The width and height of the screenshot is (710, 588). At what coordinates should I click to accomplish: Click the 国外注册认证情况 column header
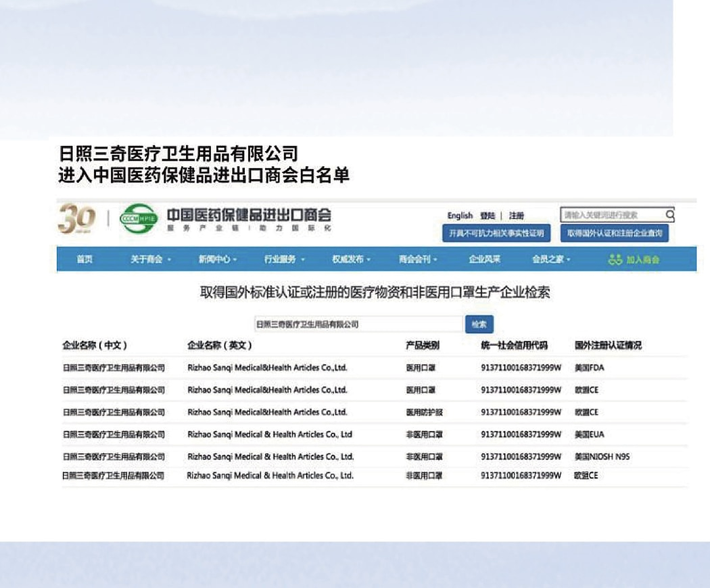tap(608, 345)
